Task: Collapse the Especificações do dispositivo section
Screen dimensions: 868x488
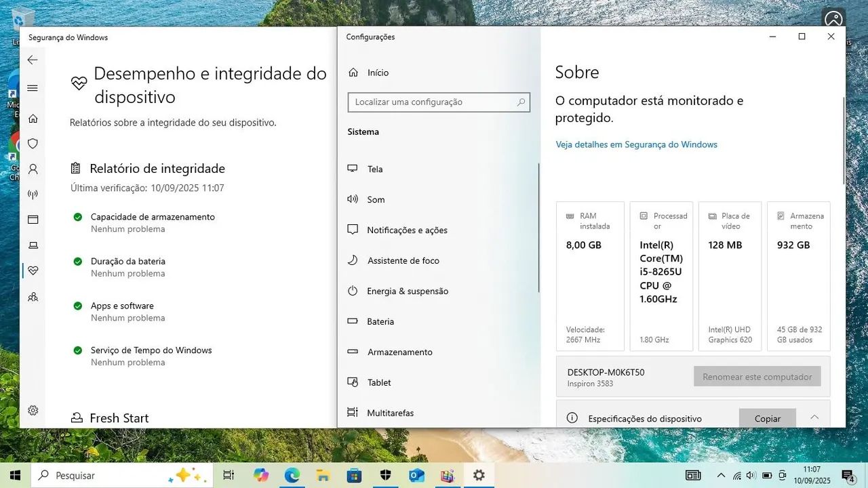Action: [814, 418]
